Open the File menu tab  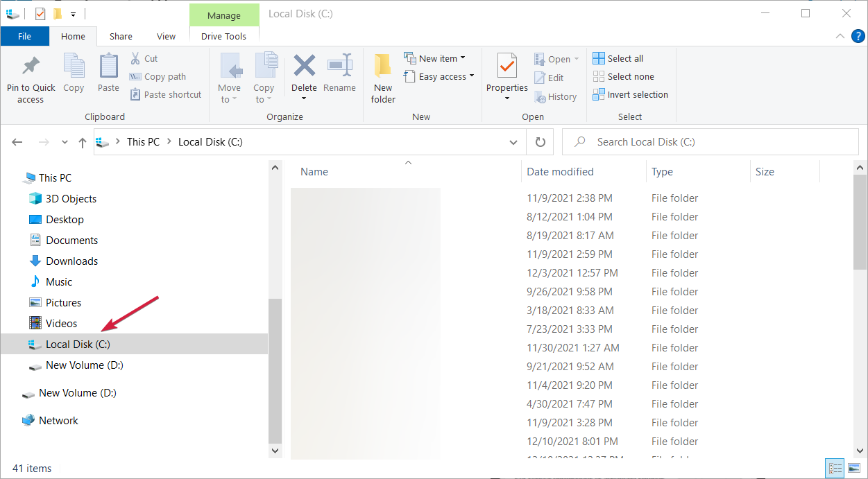25,37
